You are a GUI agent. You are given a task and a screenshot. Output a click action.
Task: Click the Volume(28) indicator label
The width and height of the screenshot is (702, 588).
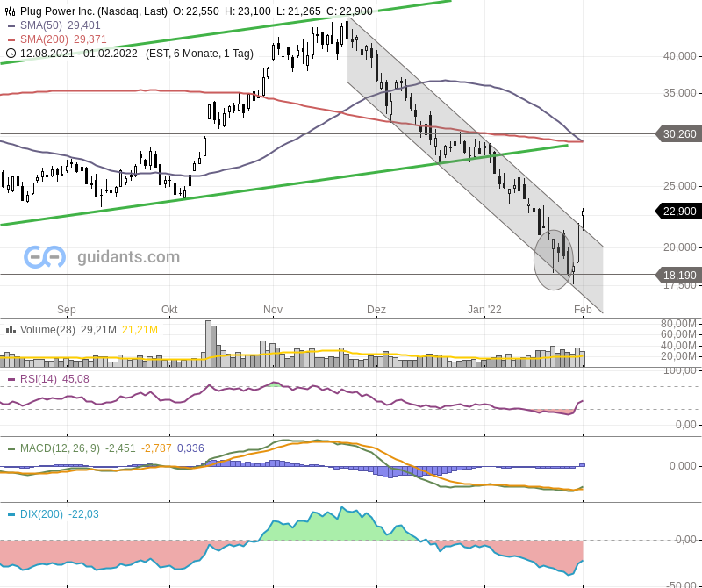[47, 330]
